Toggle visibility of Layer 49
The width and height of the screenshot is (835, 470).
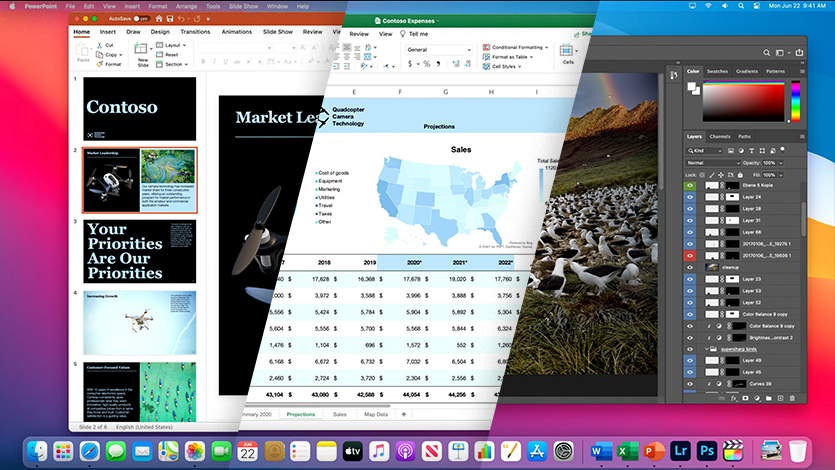(x=690, y=360)
